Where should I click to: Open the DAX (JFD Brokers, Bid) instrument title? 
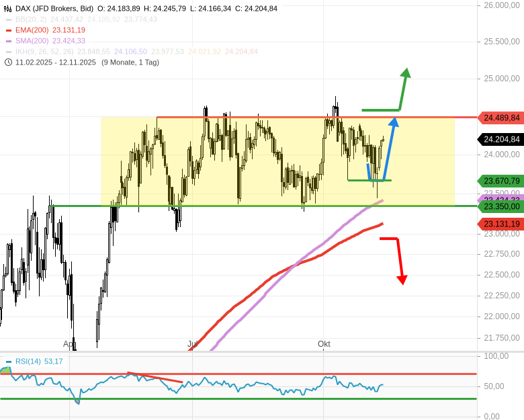coord(56,9)
